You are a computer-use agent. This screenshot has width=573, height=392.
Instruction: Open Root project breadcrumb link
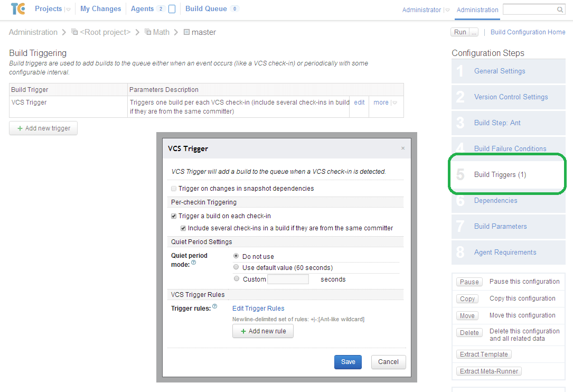point(105,32)
